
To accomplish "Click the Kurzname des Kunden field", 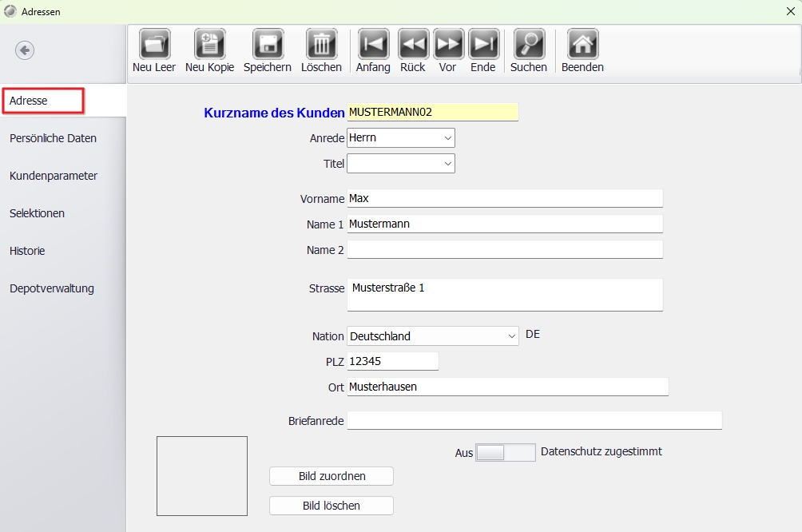I will click(x=433, y=113).
